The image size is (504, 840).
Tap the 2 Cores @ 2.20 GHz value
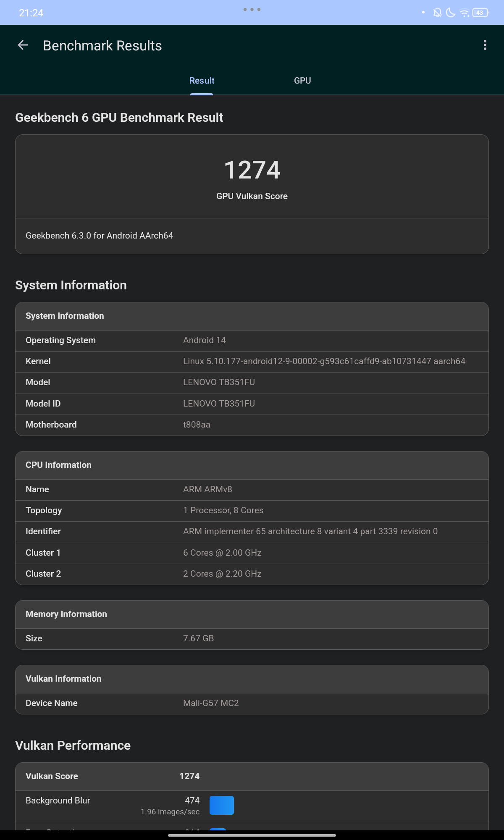click(x=222, y=574)
